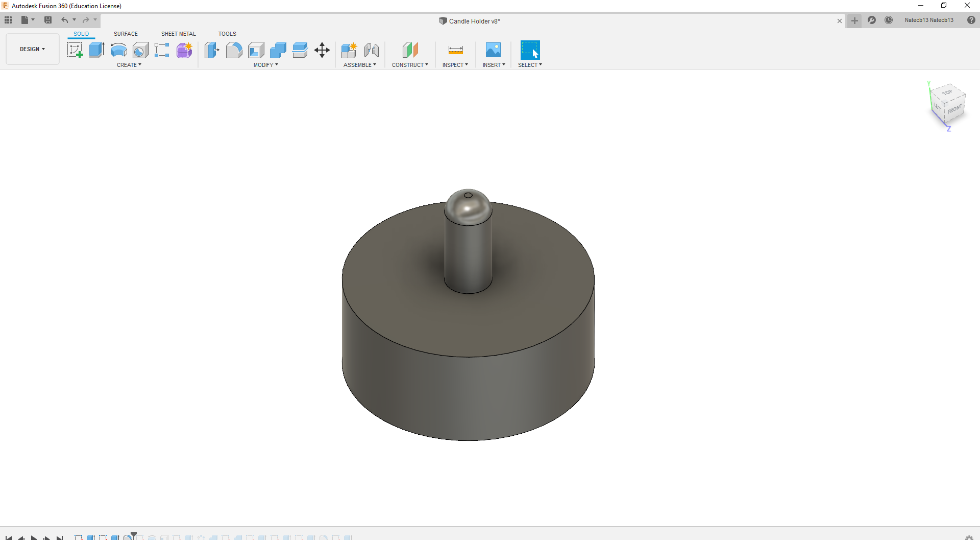The width and height of the screenshot is (980, 540).
Task: Choose the Revolve tool
Action: (x=118, y=50)
